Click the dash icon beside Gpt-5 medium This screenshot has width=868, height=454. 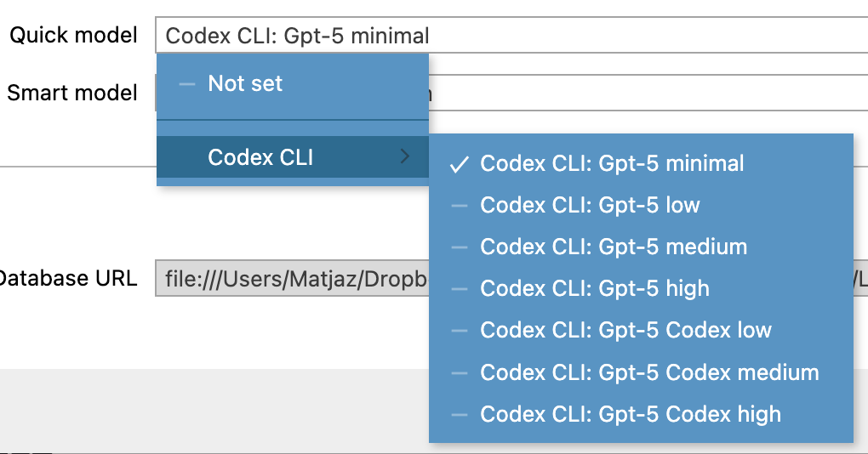pos(460,247)
